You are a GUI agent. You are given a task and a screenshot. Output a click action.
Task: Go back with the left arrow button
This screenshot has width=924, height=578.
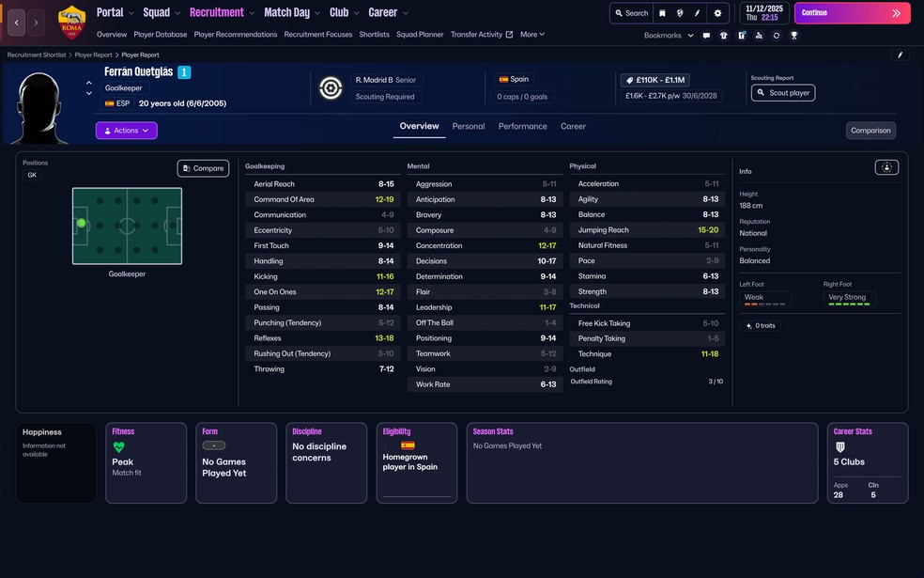pos(17,23)
